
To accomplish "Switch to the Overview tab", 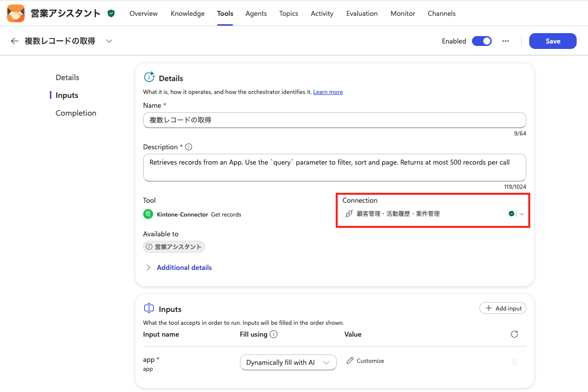I will (144, 13).
